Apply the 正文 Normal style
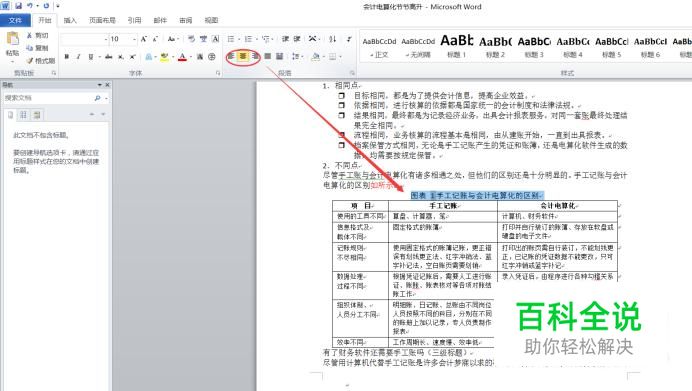Screen dimensions: 692x391 (379, 47)
